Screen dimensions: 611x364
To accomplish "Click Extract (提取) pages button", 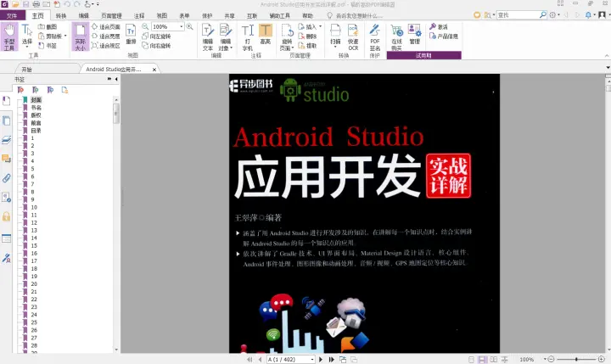I will (x=308, y=46).
